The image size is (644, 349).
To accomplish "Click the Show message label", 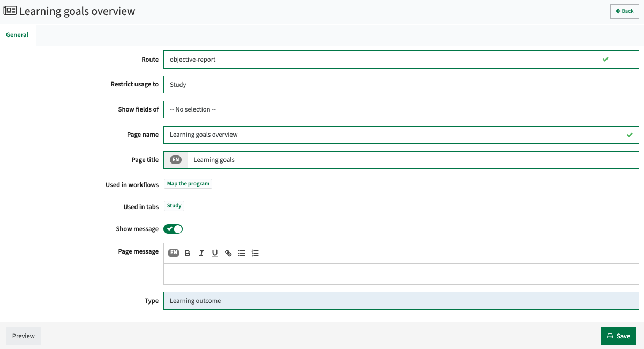I will (137, 229).
